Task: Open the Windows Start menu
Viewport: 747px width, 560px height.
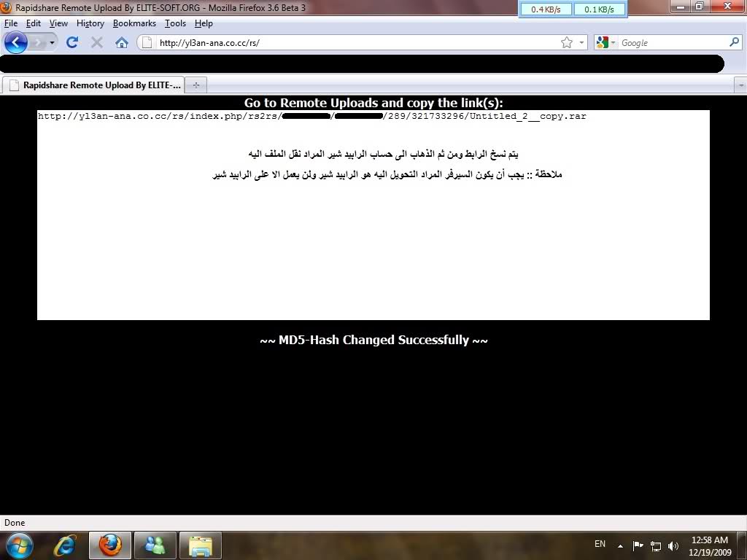Action: (x=19, y=545)
